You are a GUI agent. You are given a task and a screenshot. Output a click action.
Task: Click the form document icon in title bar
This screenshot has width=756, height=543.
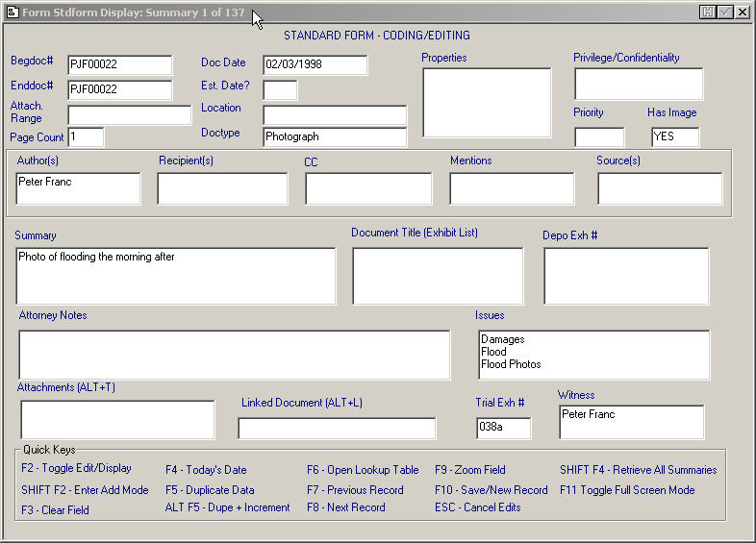13,12
